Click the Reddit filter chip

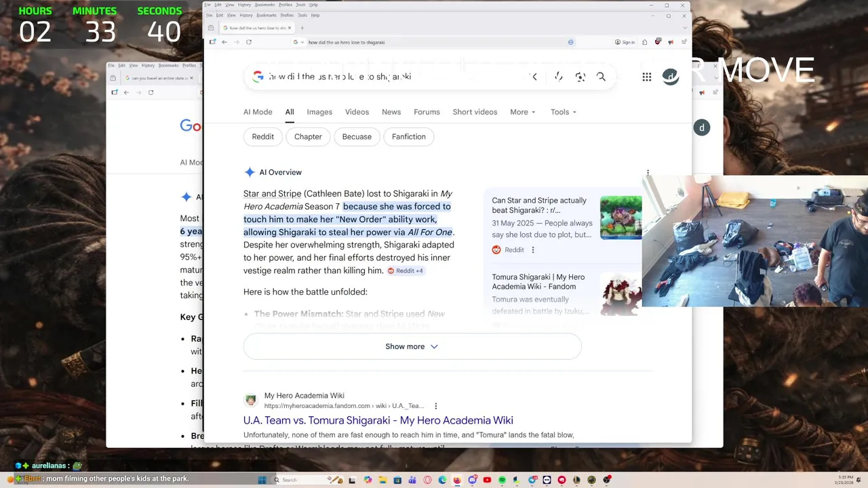click(263, 137)
